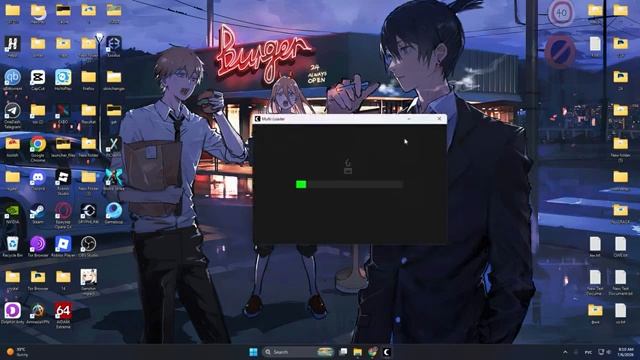Image resolution: width=640 pixels, height=360 pixels.
Task: Launch CapCut from the desktop
Action: click(x=38, y=79)
